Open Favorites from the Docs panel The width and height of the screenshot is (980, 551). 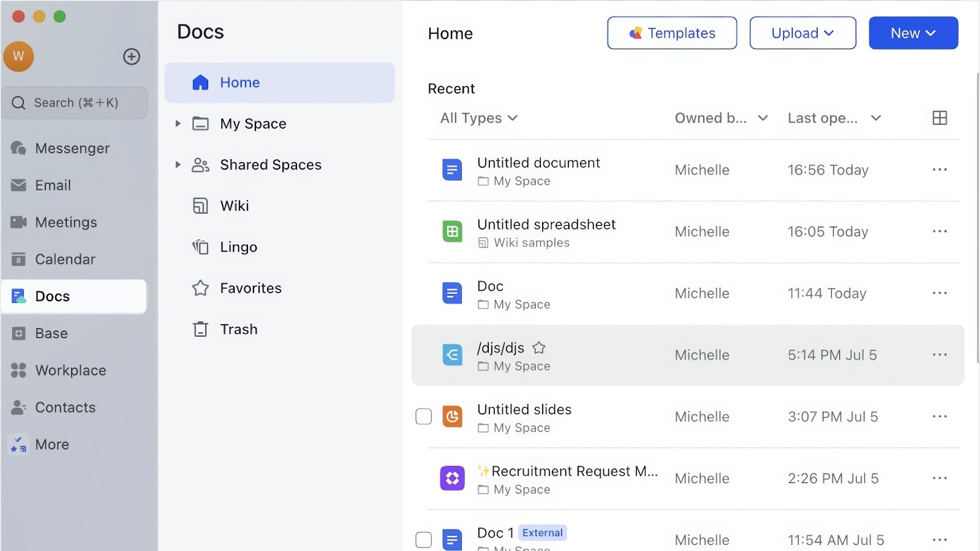pos(251,288)
